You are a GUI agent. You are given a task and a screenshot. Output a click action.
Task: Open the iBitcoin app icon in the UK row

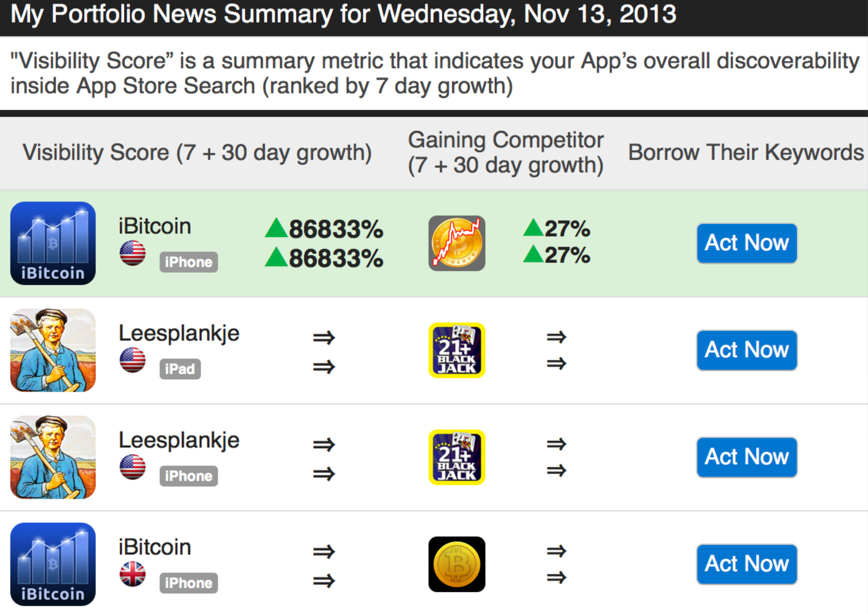pos(53,564)
